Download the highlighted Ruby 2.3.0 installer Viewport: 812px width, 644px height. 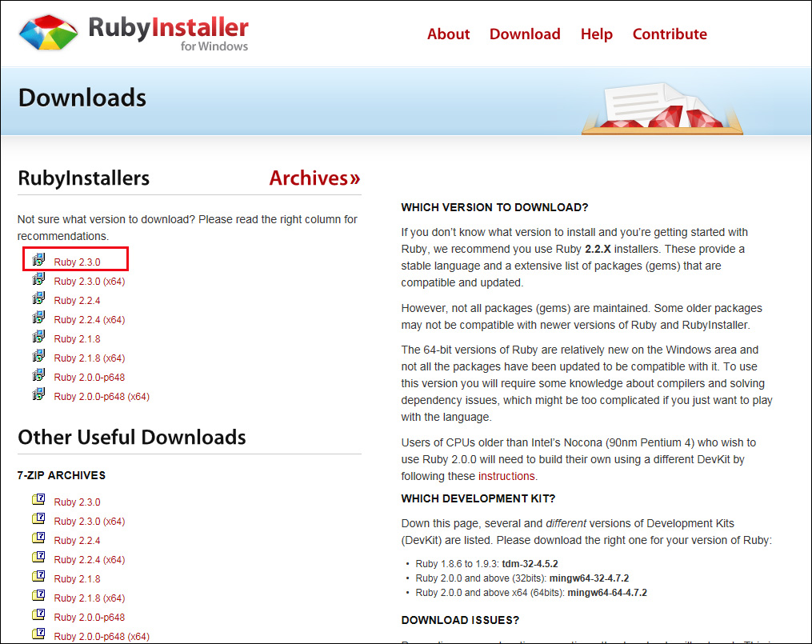click(78, 262)
